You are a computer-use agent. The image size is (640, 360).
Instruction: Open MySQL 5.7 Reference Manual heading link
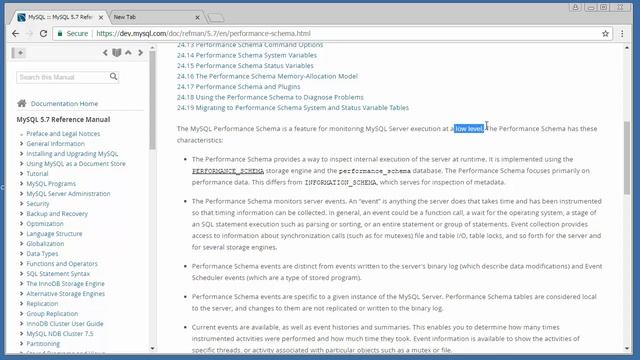pos(63,120)
